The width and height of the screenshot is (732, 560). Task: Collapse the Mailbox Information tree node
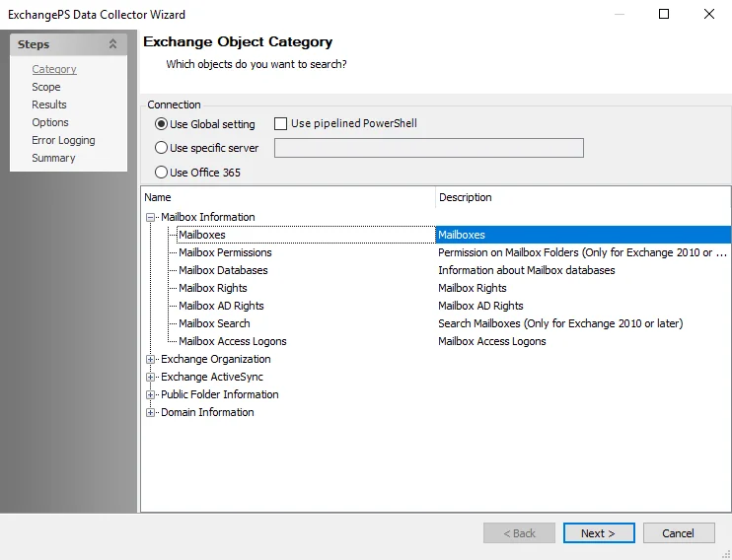click(150, 218)
